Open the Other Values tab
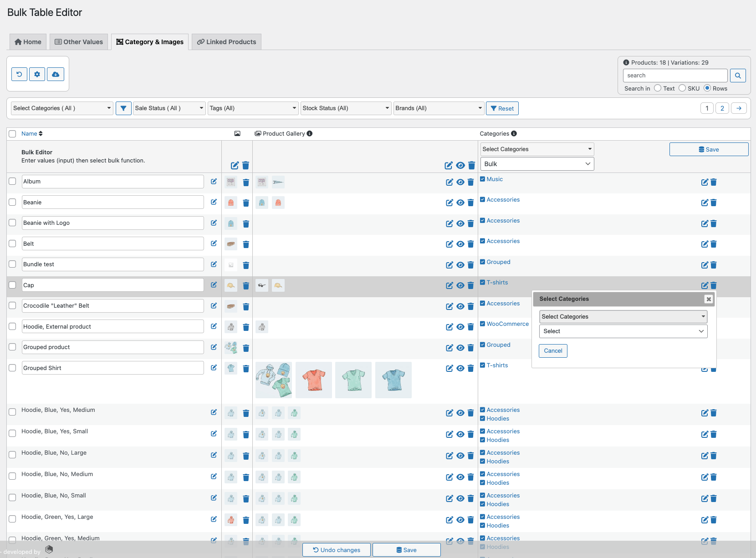Viewport: 756px width, 558px height. click(x=79, y=41)
